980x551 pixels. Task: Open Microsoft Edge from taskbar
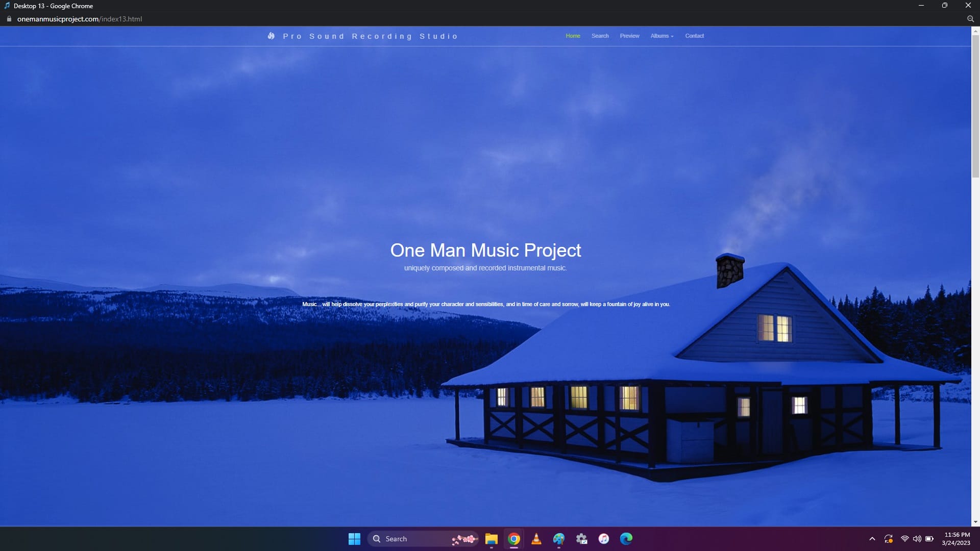(626, 539)
